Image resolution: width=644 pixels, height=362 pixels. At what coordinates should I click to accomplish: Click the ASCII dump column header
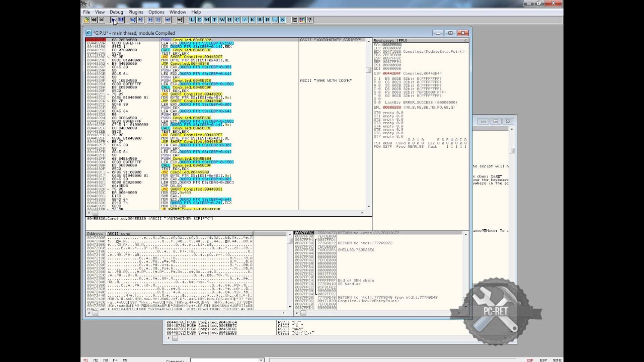pyautogui.click(x=179, y=234)
